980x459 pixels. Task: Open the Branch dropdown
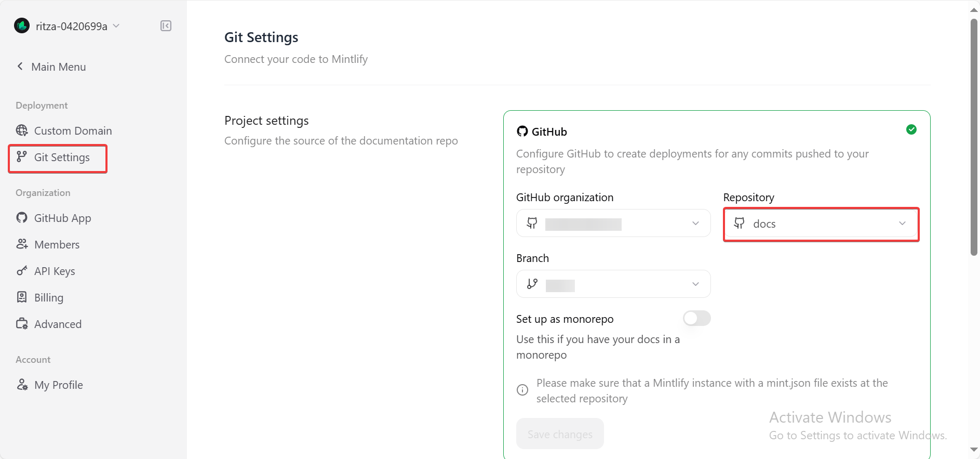pos(613,284)
